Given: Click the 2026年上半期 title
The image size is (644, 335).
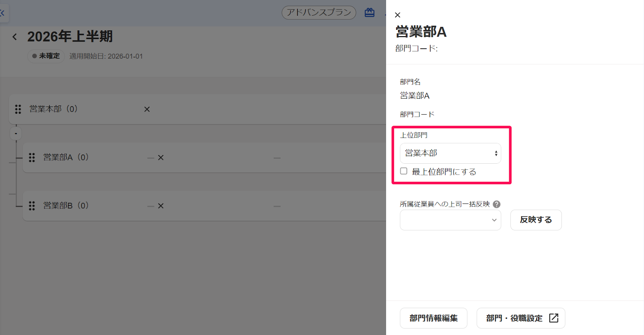Looking at the screenshot, I should click(x=70, y=37).
